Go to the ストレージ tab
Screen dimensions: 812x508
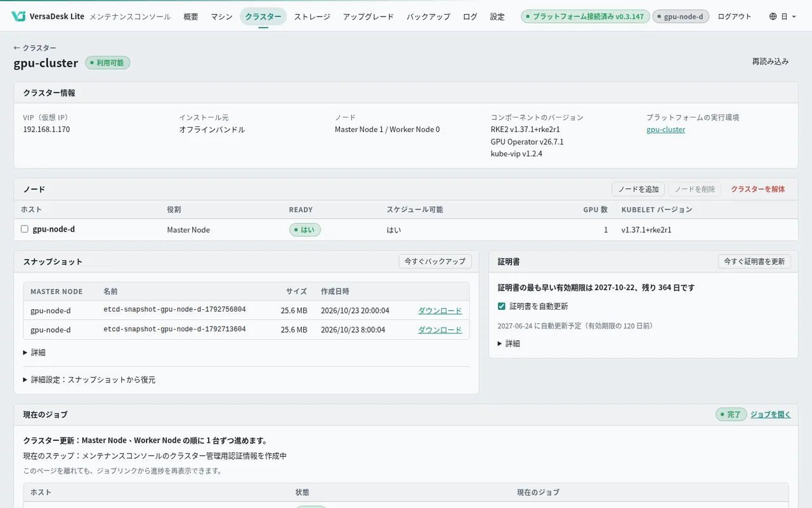pos(312,17)
